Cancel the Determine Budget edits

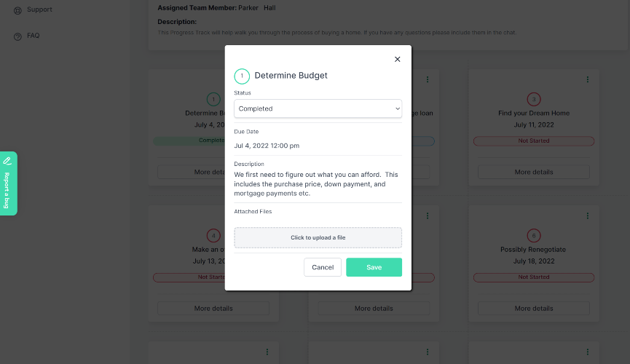tap(323, 267)
